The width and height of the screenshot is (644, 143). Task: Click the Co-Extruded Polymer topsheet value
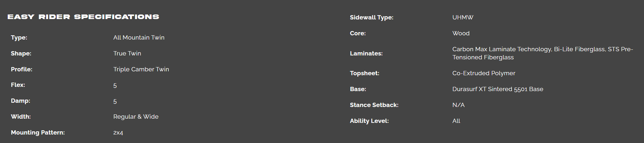(x=484, y=73)
